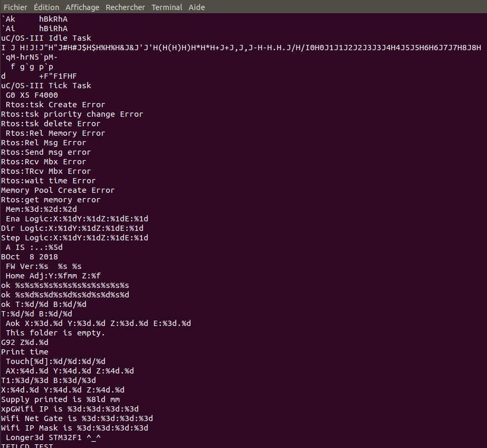
Task: Click the 'Longer3d STM32F1' line
Action: (x=53, y=438)
